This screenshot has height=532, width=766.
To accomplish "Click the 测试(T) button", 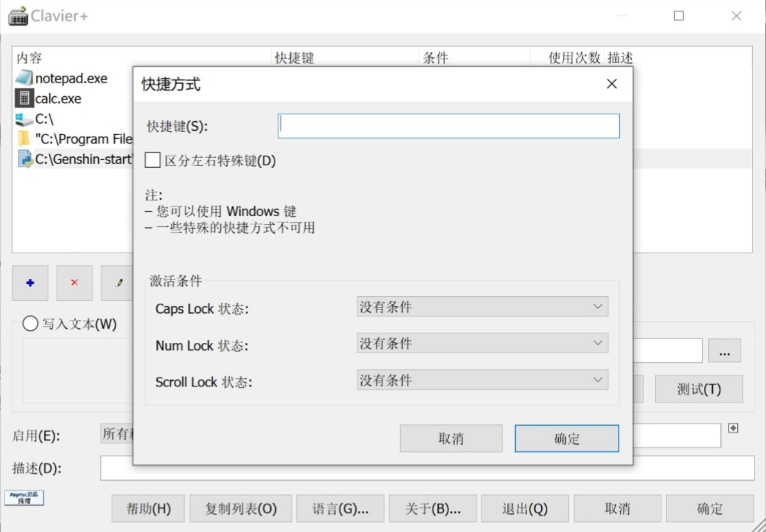I will [x=699, y=389].
